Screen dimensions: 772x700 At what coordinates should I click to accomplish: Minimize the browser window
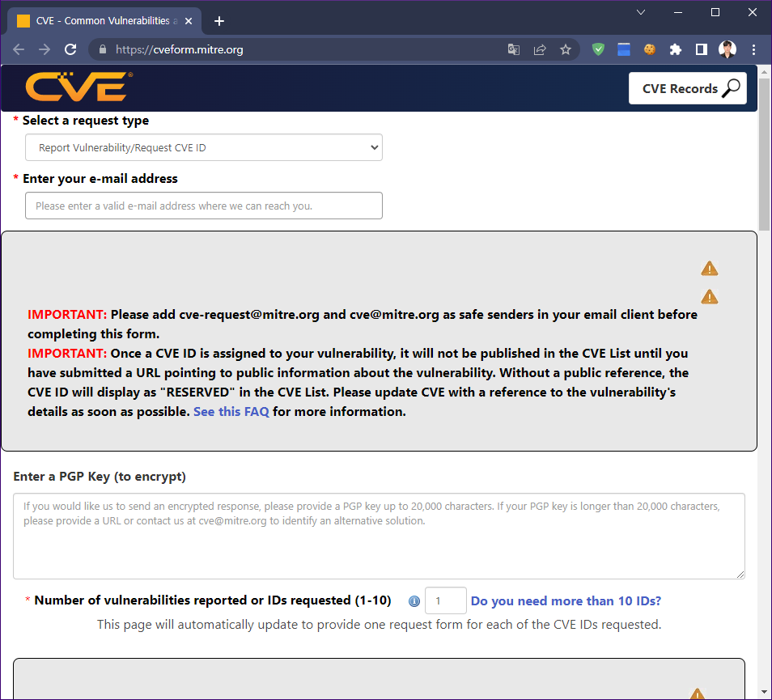[x=678, y=12]
